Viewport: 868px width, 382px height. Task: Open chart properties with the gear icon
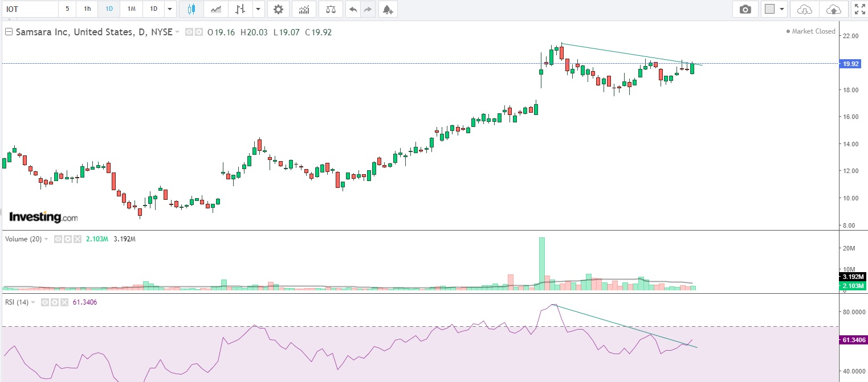(x=278, y=9)
